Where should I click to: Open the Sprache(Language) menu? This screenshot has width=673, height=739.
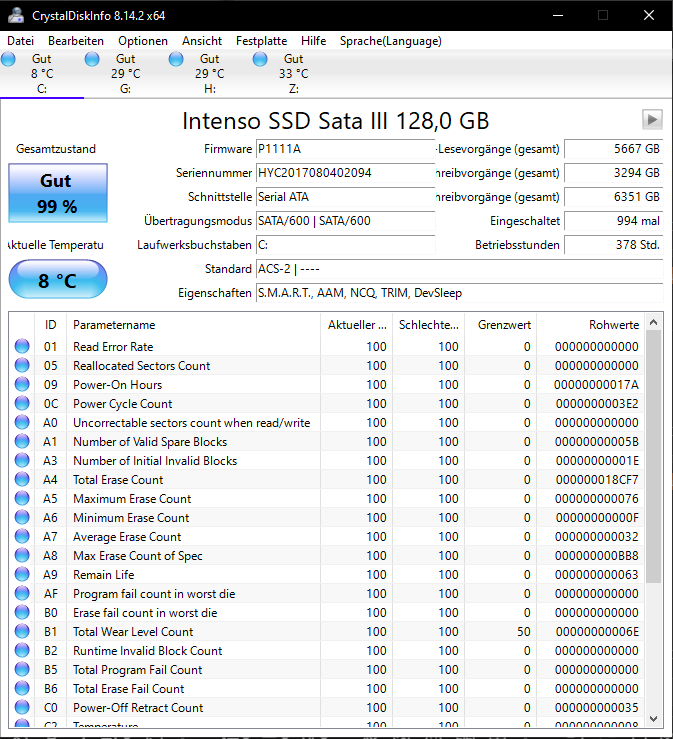(x=391, y=41)
